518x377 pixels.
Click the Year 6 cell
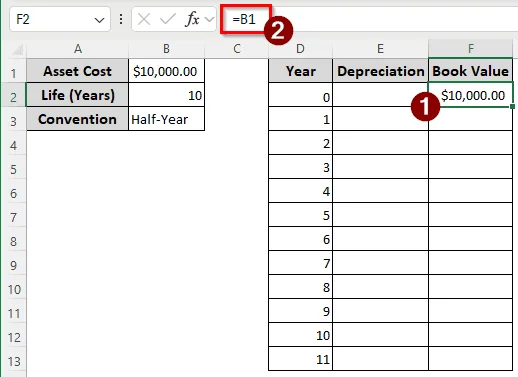tap(300, 239)
